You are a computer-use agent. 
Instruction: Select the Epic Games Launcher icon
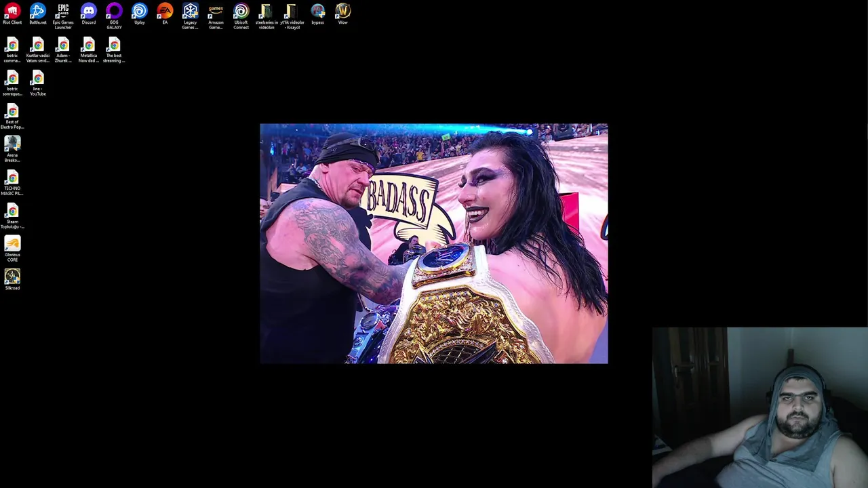[x=63, y=17]
